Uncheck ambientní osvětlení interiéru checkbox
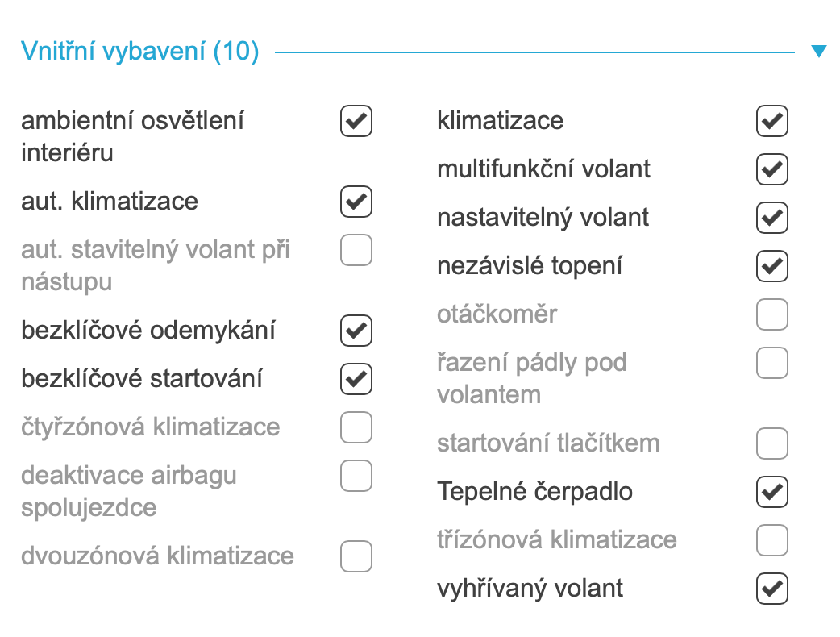This screenshot has height=637, width=840. (356, 121)
